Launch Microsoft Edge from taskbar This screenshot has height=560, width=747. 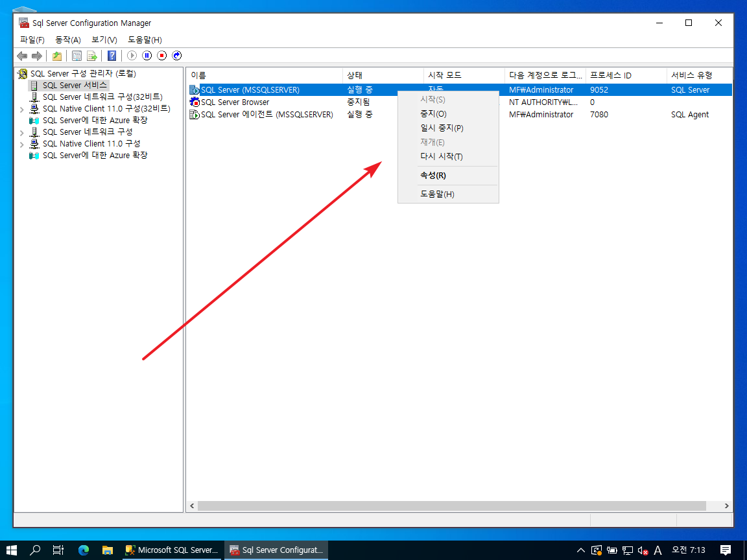coord(84,550)
